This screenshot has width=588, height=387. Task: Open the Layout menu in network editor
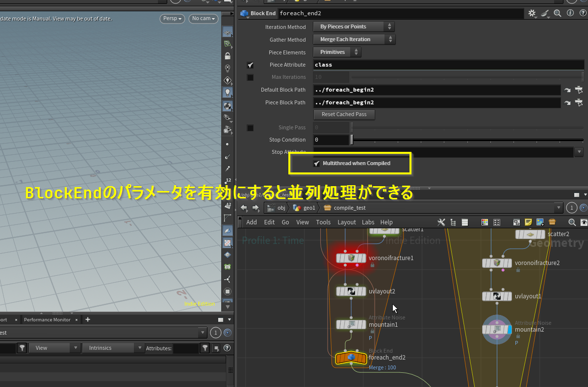click(346, 222)
